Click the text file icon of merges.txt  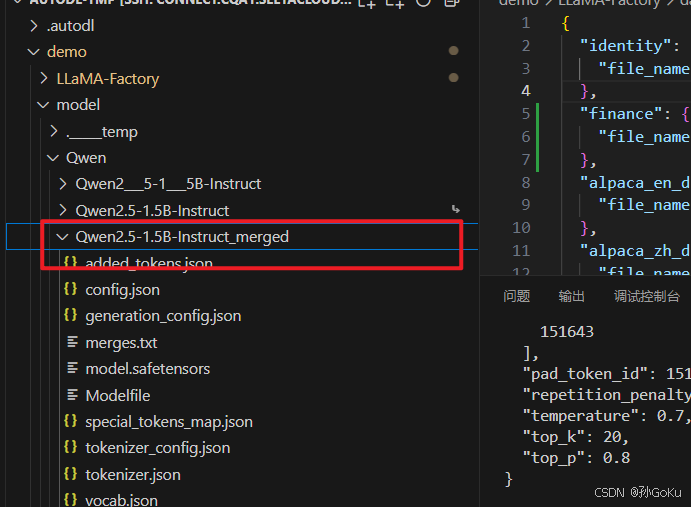pyautogui.click(x=72, y=342)
